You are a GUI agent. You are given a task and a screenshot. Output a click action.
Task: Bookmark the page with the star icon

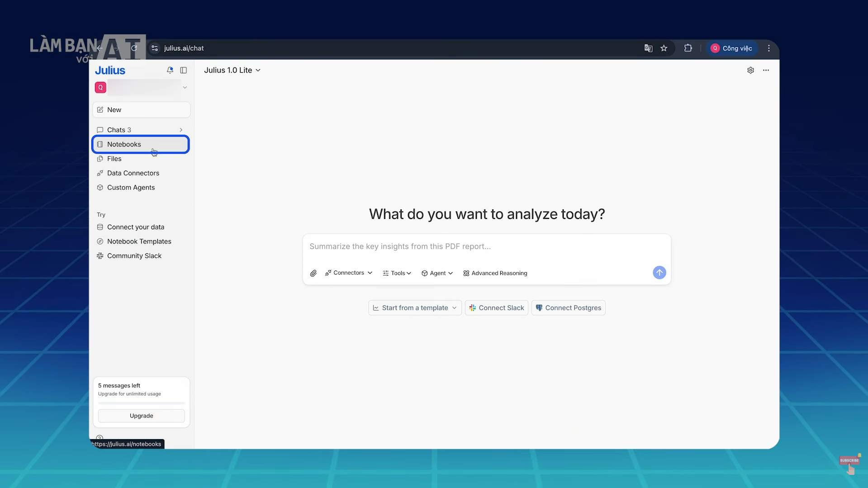coord(664,48)
